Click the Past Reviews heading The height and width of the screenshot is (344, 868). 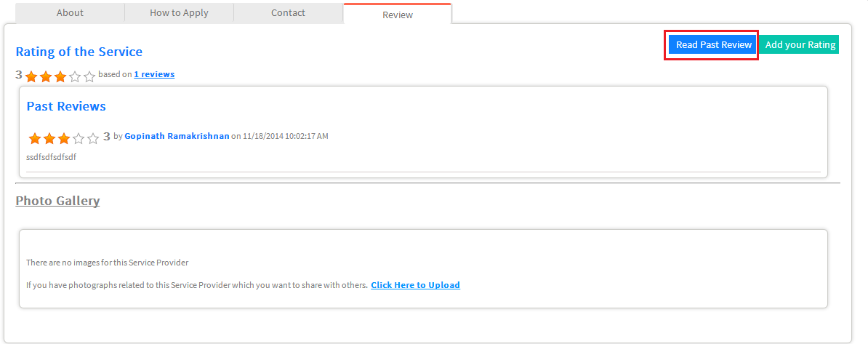pos(66,105)
